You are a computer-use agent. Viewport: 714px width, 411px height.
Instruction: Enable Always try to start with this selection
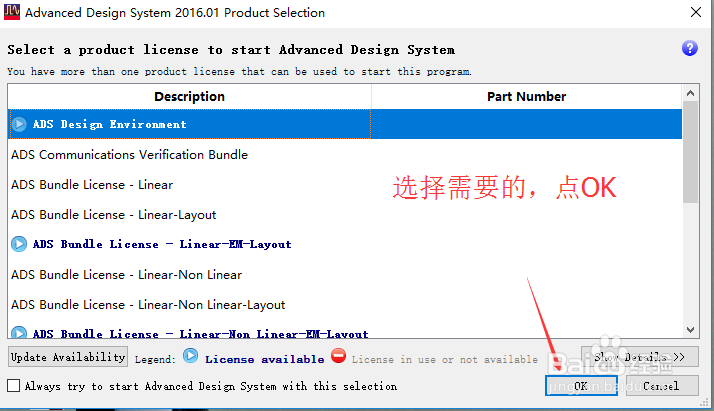click(x=14, y=386)
